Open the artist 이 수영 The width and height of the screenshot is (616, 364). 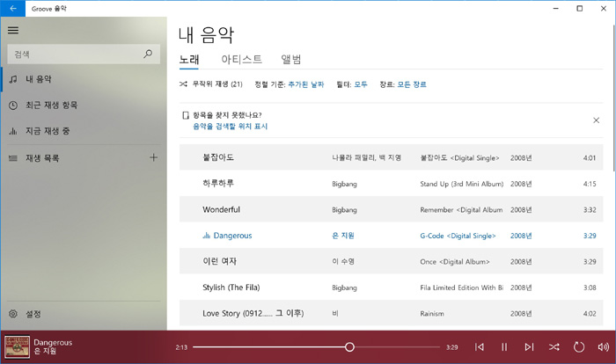coord(343,261)
